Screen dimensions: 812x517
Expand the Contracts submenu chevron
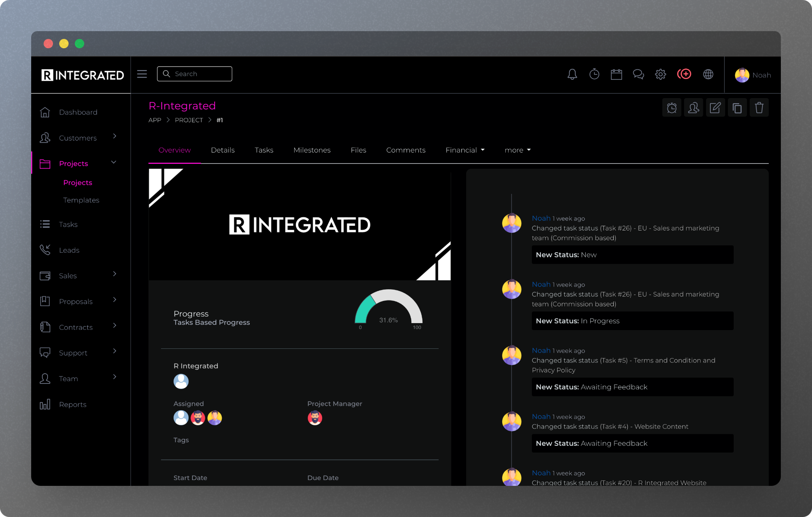pyautogui.click(x=115, y=325)
